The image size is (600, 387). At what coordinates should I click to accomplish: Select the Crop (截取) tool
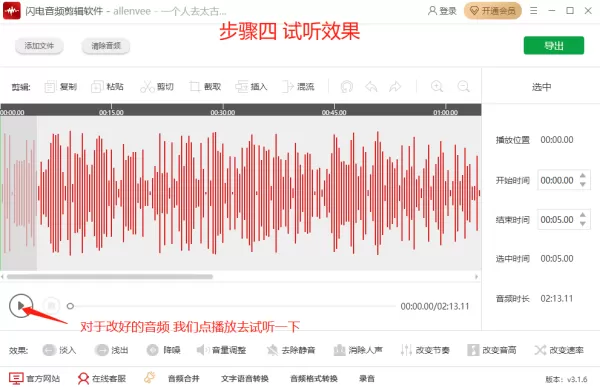click(205, 87)
